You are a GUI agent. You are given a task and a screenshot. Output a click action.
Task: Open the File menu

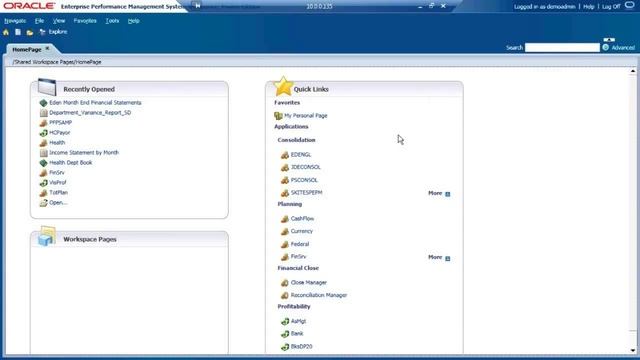pyautogui.click(x=39, y=21)
